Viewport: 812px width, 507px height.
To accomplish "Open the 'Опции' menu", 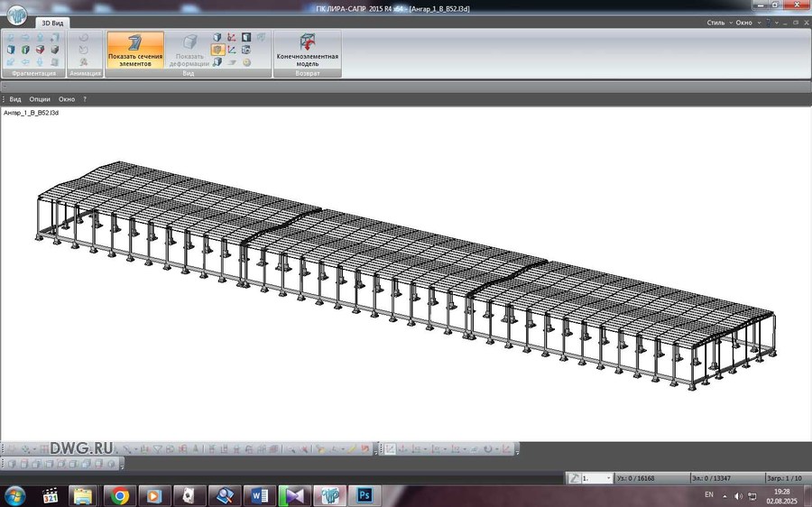I will point(40,99).
